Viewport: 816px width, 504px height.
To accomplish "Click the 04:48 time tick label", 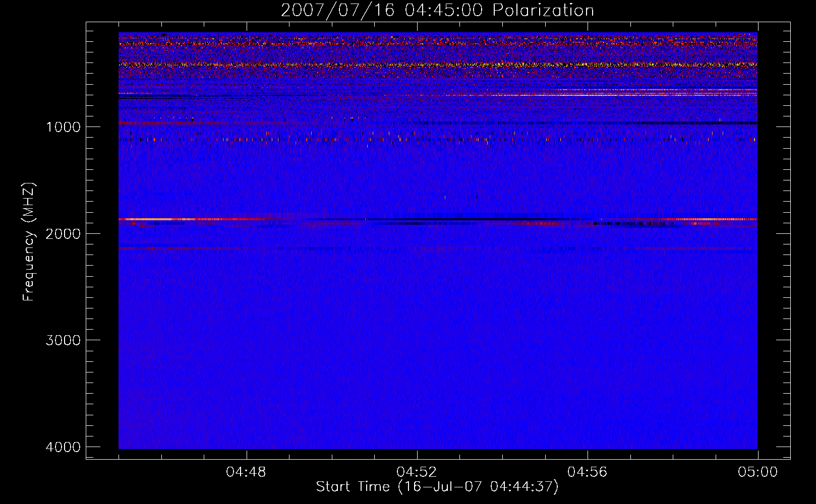I will pos(246,472).
